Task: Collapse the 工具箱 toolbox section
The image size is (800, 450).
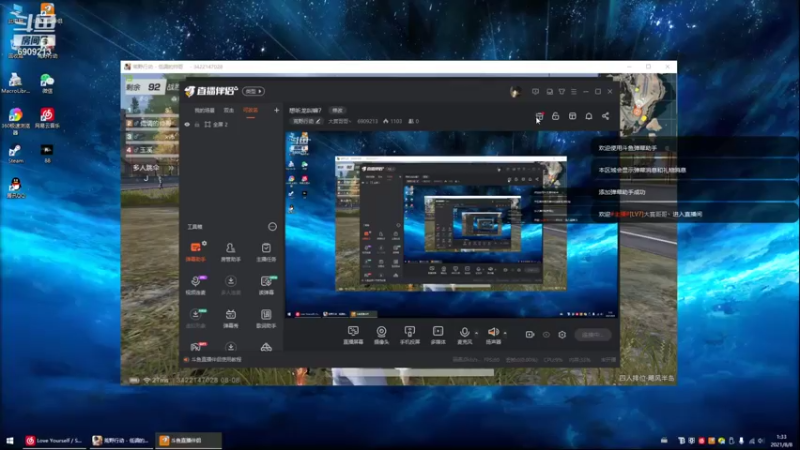Action: click(x=272, y=227)
